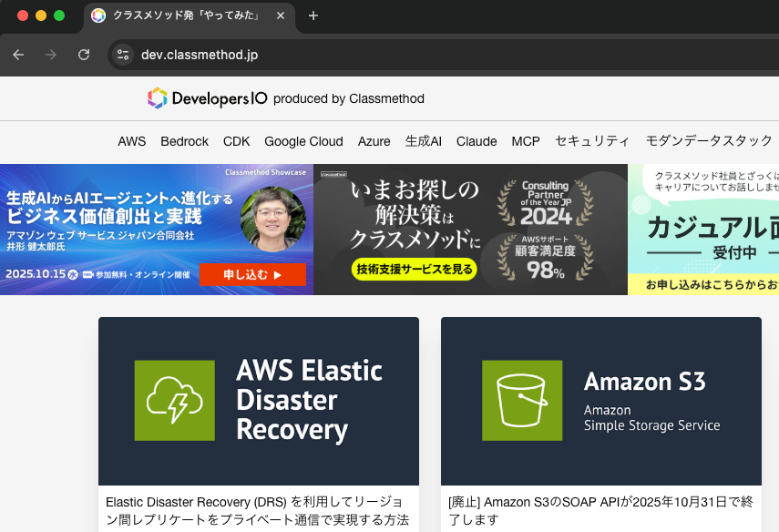Screen dimensions: 779x532
Task: Open the Claude category
Action: click(477, 141)
